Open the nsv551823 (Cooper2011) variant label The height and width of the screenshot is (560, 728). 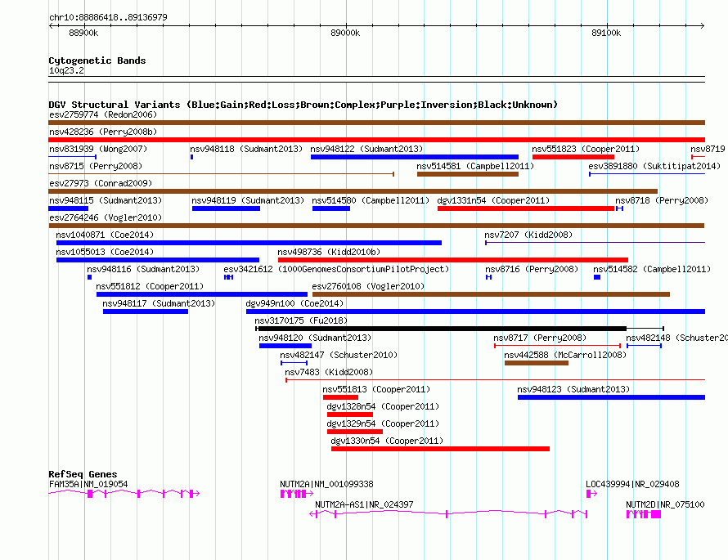click(x=586, y=149)
